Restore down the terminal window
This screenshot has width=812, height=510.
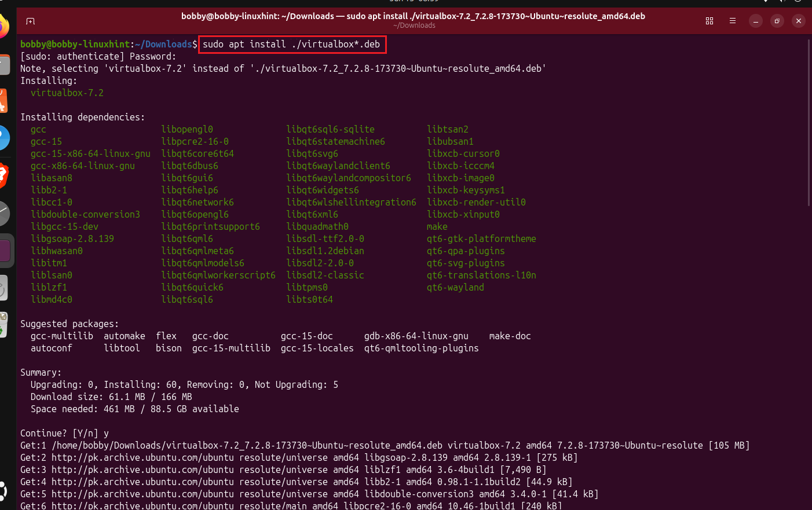[777, 21]
